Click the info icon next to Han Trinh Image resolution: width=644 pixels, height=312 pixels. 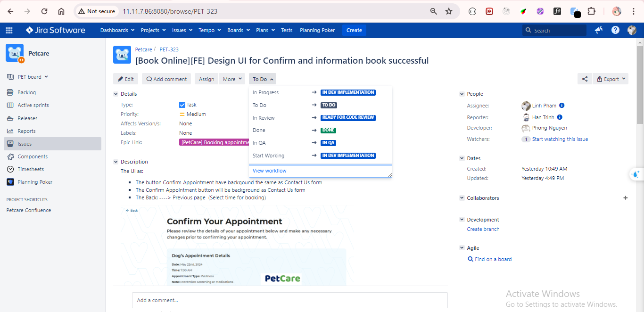[560, 117]
